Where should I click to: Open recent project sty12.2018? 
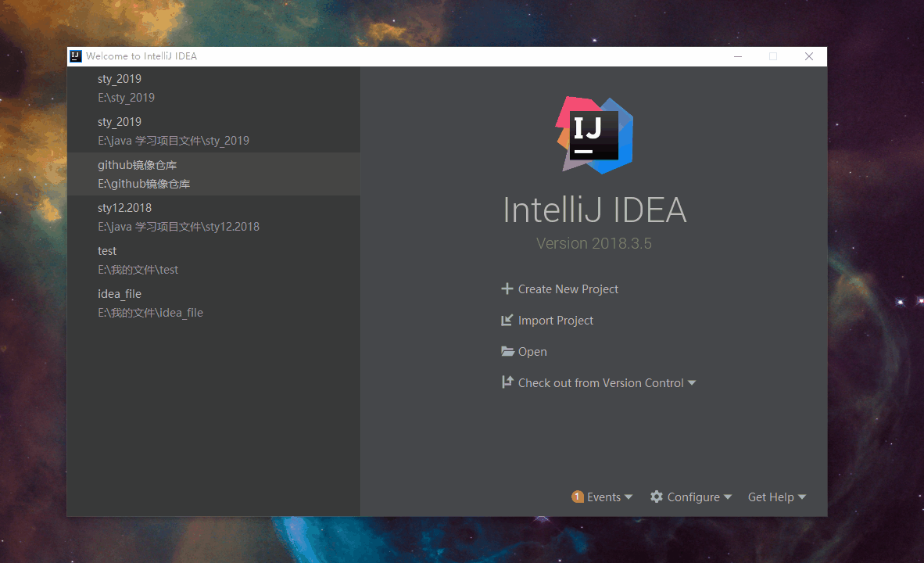coord(213,217)
